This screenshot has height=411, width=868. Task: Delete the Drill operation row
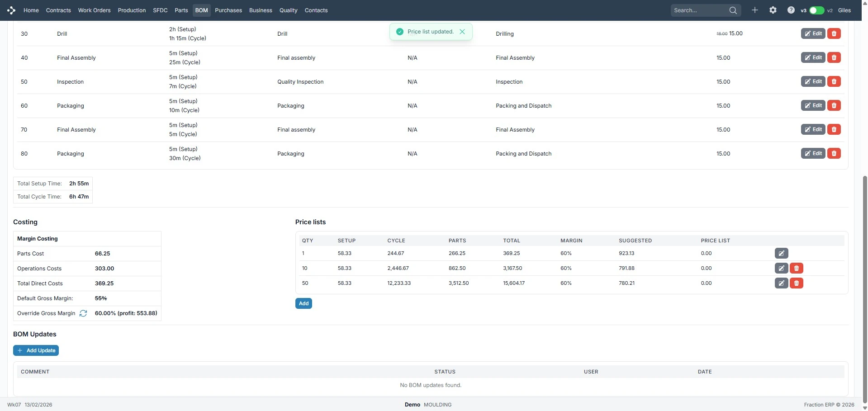(x=834, y=33)
